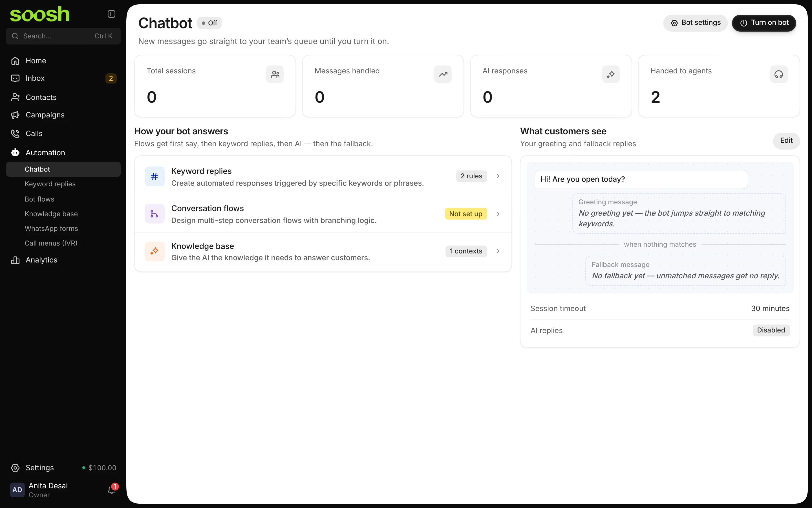Click the Off status badge
Viewport: 812px width, 508px height.
coord(209,23)
